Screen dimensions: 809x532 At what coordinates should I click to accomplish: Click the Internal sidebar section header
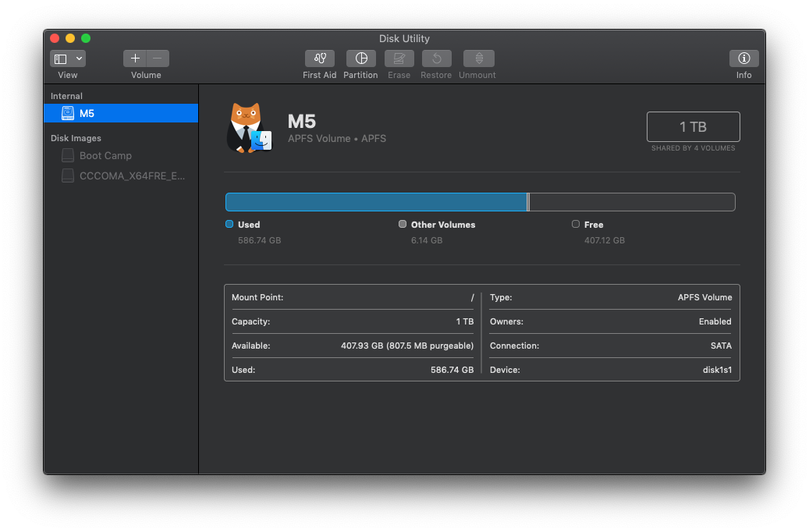(66, 96)
